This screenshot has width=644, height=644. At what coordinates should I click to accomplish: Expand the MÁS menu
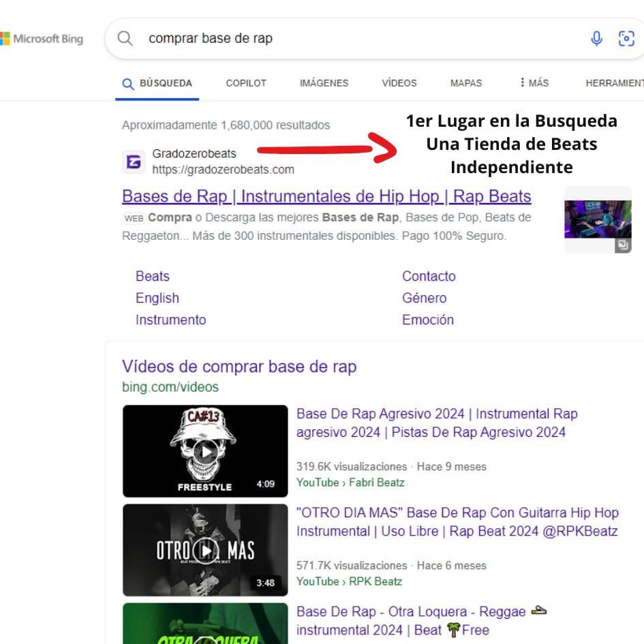(534, 83)
